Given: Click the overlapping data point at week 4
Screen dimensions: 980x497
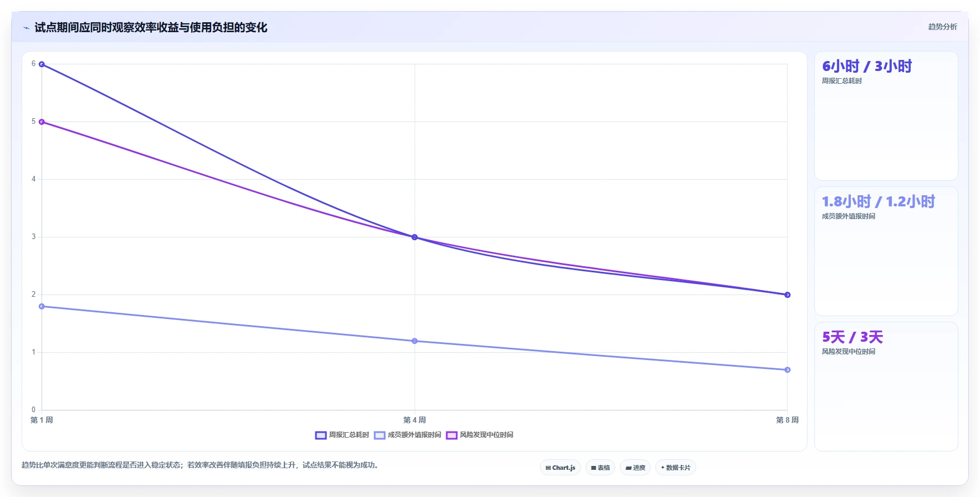Looking at the screenshot, I should click(x=415, y=237).
